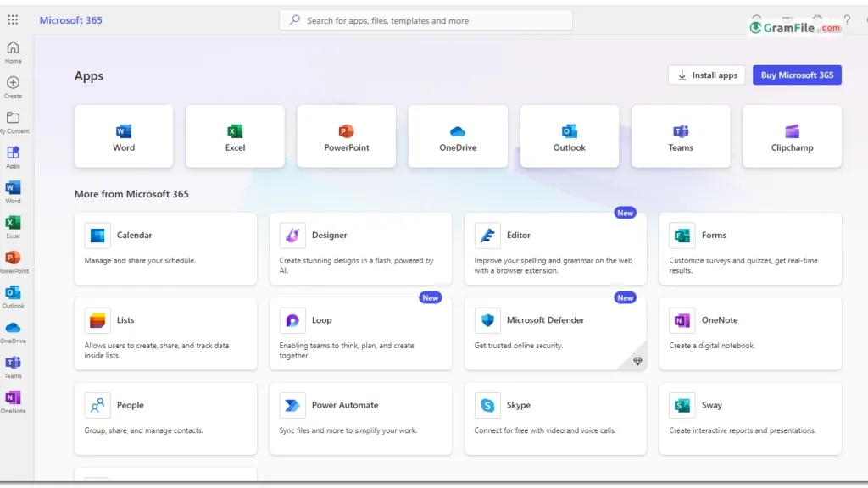The width and height of the screenshot is (868, 488).
Task: Launch the OneDrive app tile
Action: (x=458, y=136)
